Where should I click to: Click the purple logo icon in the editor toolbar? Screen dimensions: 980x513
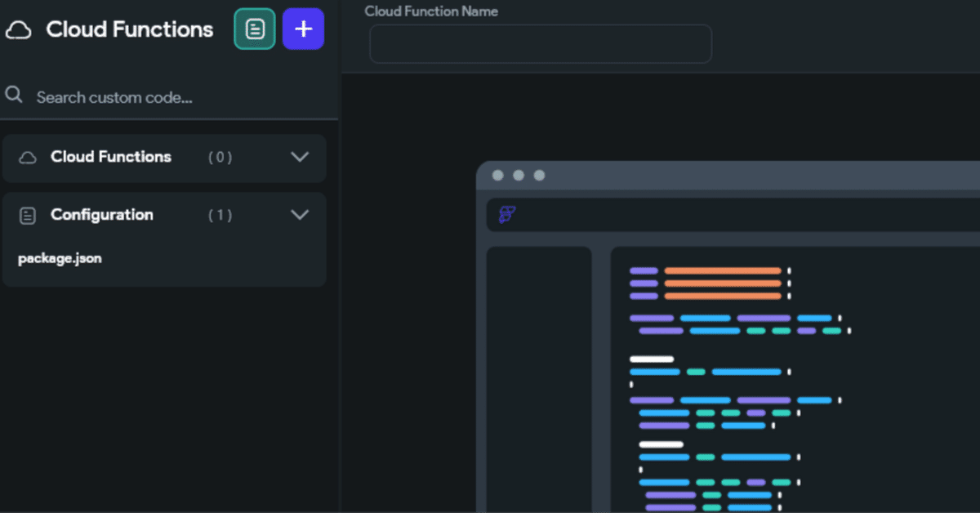click(x=506, y=214)
